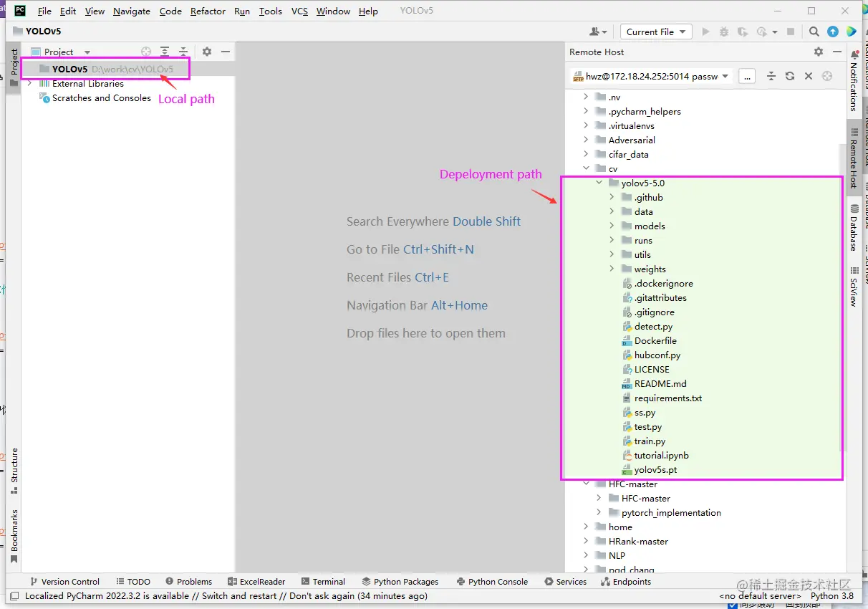868x609 pixels.
Task: Select detect.py in Remote Host tree
Action: click(647, 327)
